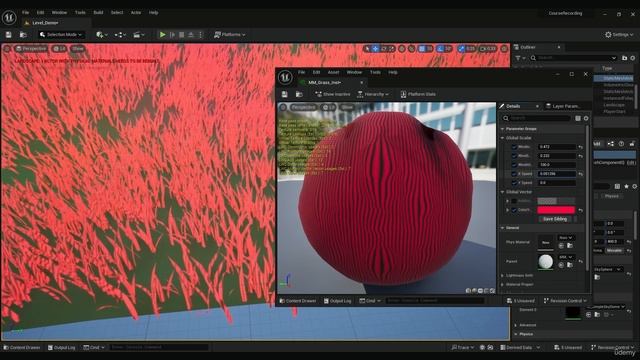Open Tools menu in material editor window
Image resolution: width=640 pixels, height=360 pixels.
(x=375, y=72)
